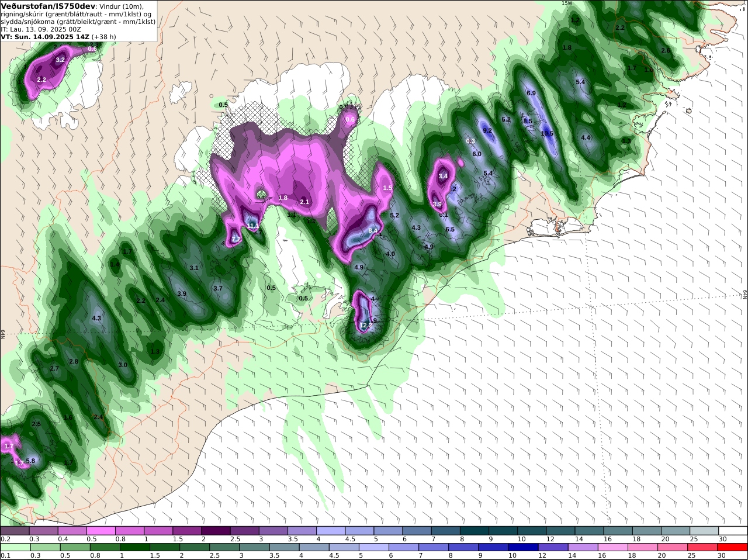748x560 pixels.
Task: Click the snow legend swatch between 25 and 30
Action: (704, 531)
